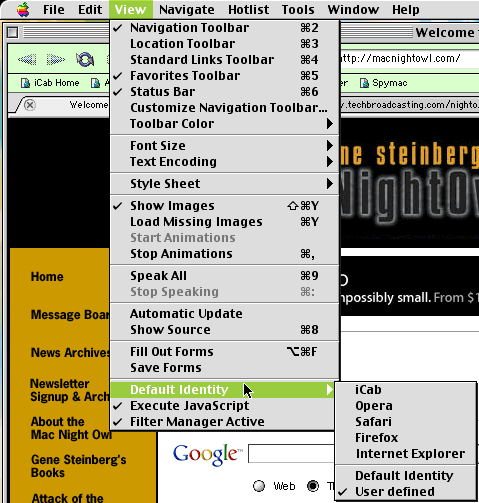Expand the Text Encoding submenu
This screenshot has height=503, width=479.
click(225, 162)
